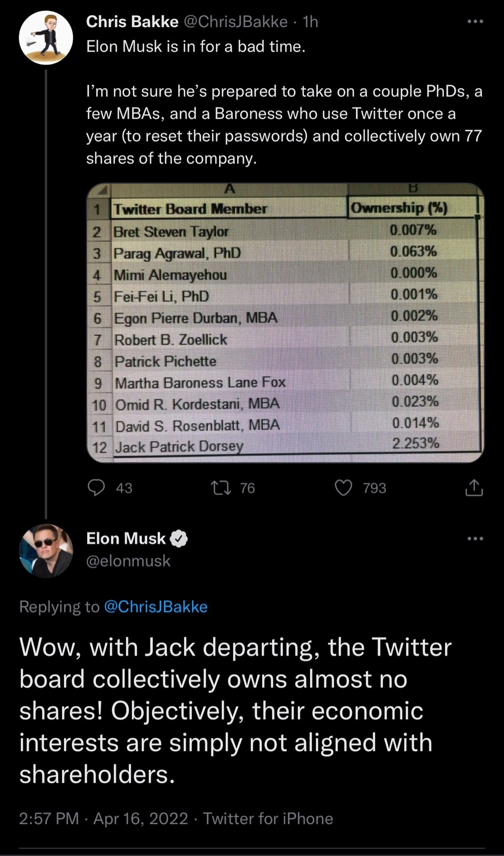This screenshot has height=856, width=504.
Task: Click the Chris Bakke display name
Action: [x=132, y=22]
